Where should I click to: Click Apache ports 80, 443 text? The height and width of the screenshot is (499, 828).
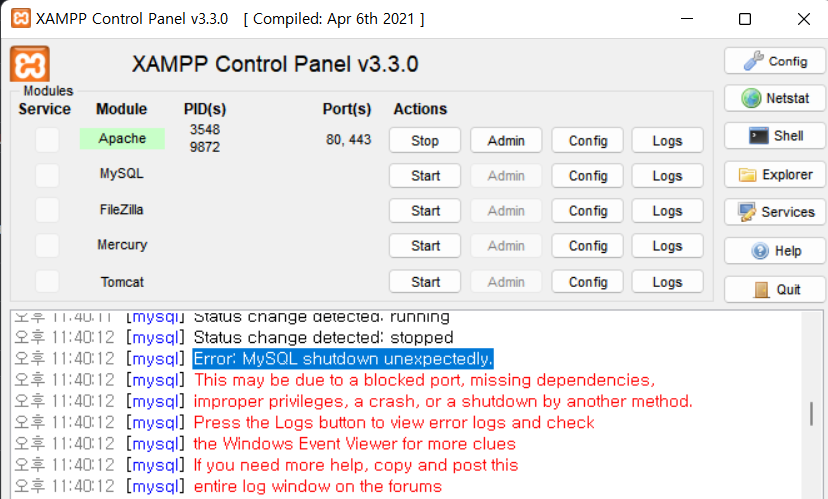[x=349, y=140]
